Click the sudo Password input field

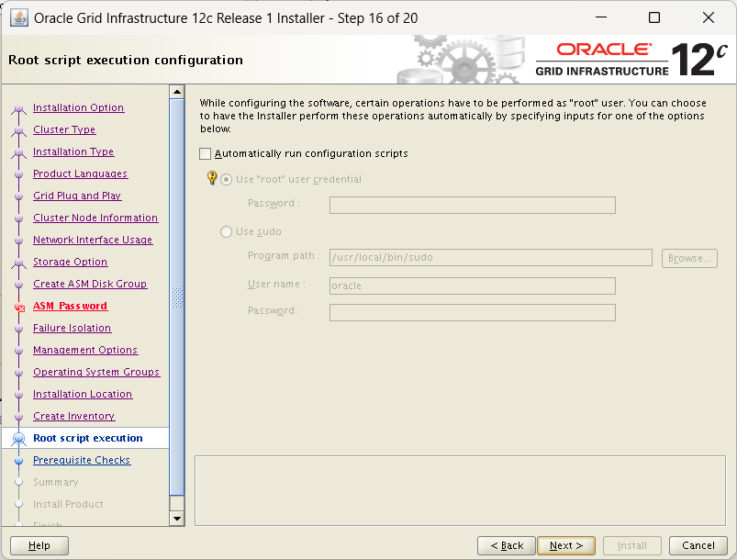(473, 313)
